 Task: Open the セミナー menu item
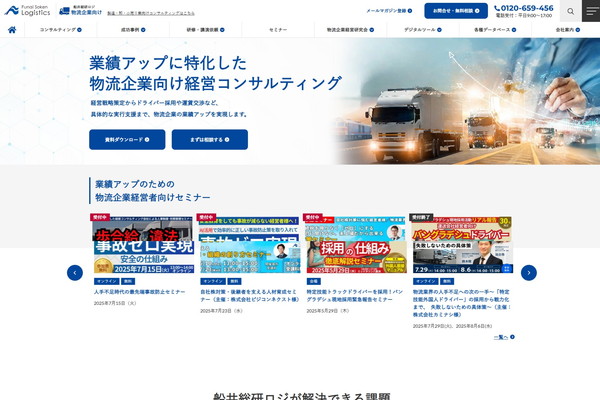(278, 30)
